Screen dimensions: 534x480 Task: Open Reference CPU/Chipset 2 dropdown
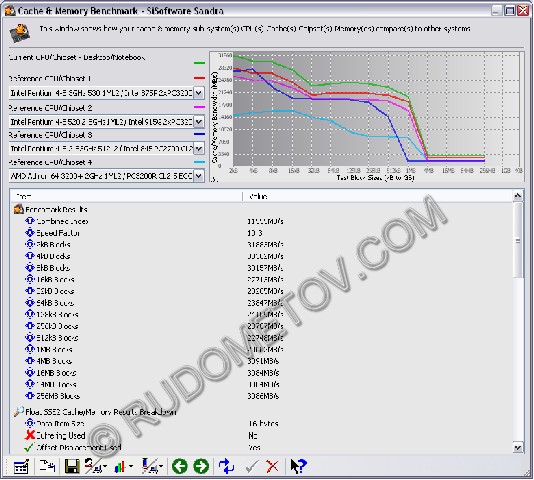tap(199, 121)
